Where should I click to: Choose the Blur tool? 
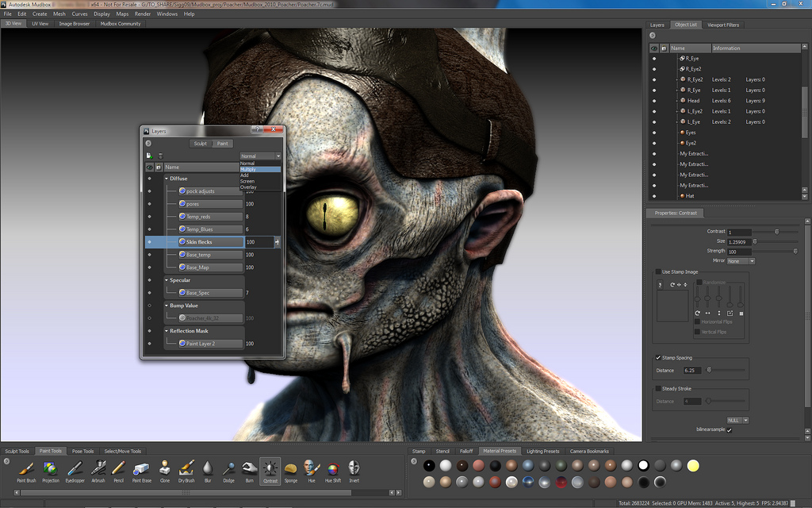pos(208,471)
